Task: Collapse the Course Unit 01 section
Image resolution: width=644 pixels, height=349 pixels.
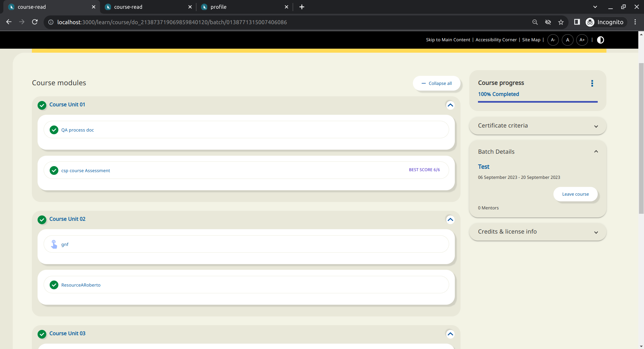Action: tap(450, 105)
